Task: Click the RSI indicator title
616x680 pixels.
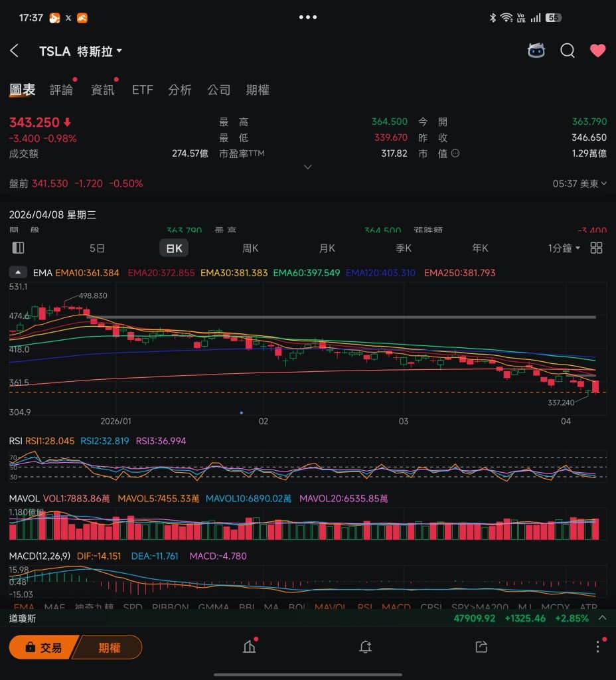Action: (x=16, y=441)
